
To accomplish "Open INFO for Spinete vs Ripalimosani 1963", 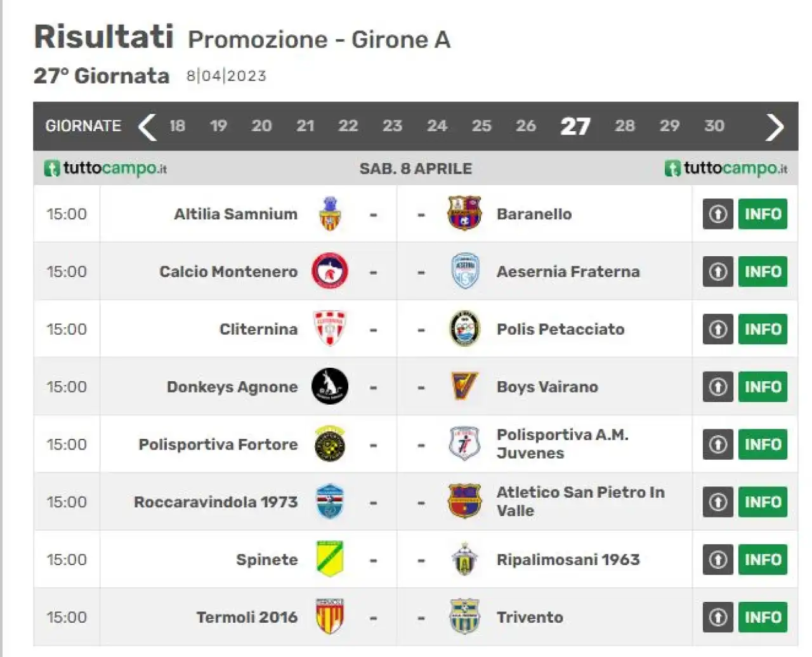I will pyautogui.click(x=763, y=559).
